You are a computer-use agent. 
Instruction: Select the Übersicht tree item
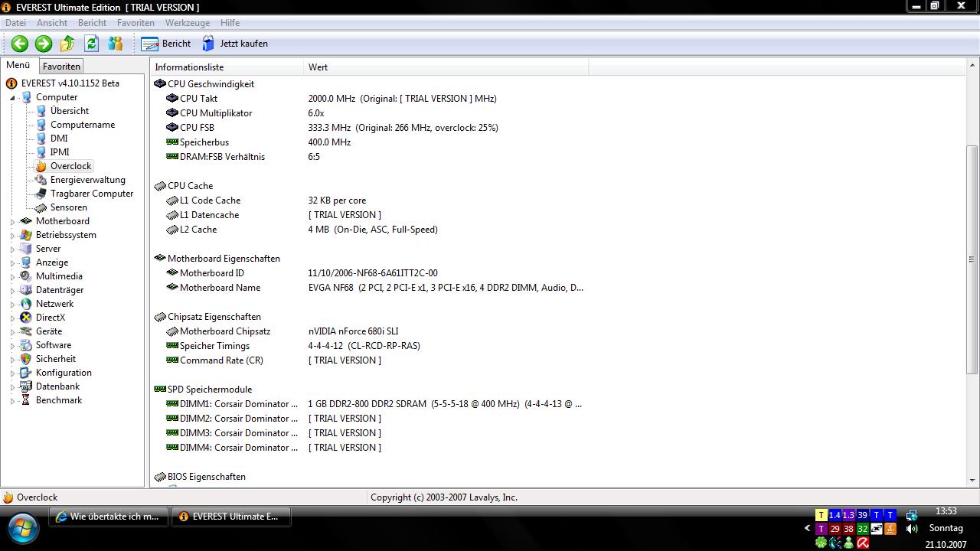click(70, 111)
